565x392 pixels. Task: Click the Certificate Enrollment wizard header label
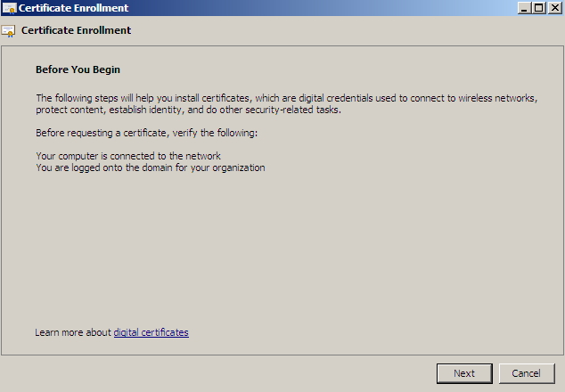coord(76,30)
